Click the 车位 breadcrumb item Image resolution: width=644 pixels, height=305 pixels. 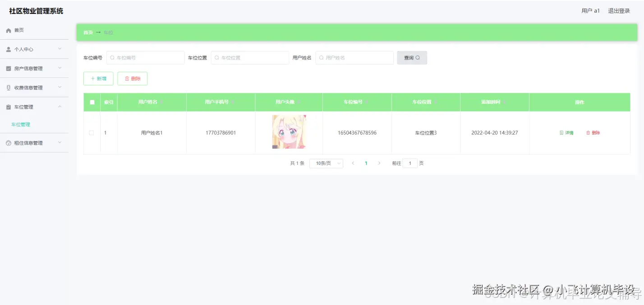click(108, 32)
